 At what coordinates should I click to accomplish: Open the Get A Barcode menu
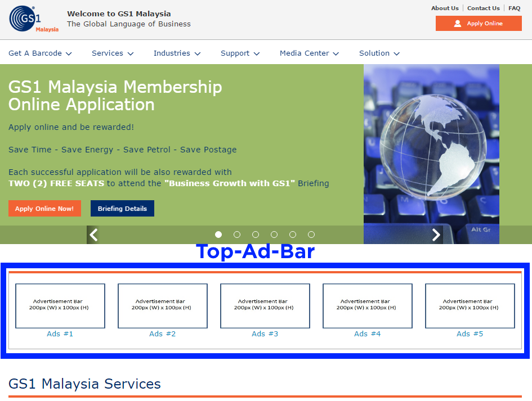pyautogui.click(x=40, y=53)
